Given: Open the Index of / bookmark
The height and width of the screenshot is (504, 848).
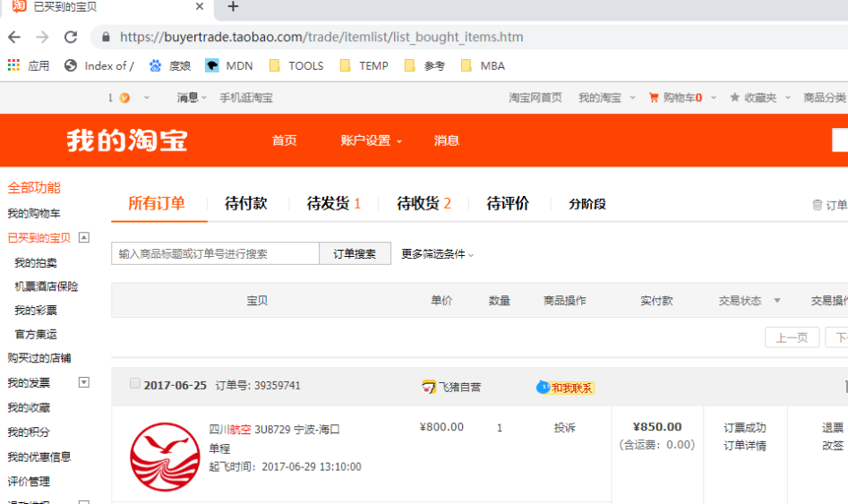Looking at the screenshot, I should tap(99, 65).
